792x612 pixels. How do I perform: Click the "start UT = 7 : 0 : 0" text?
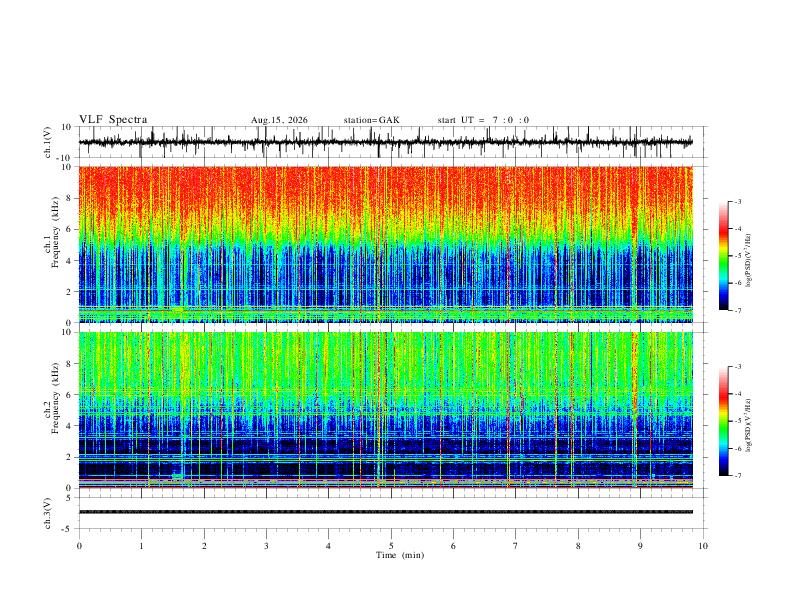[x=483, y=120]
